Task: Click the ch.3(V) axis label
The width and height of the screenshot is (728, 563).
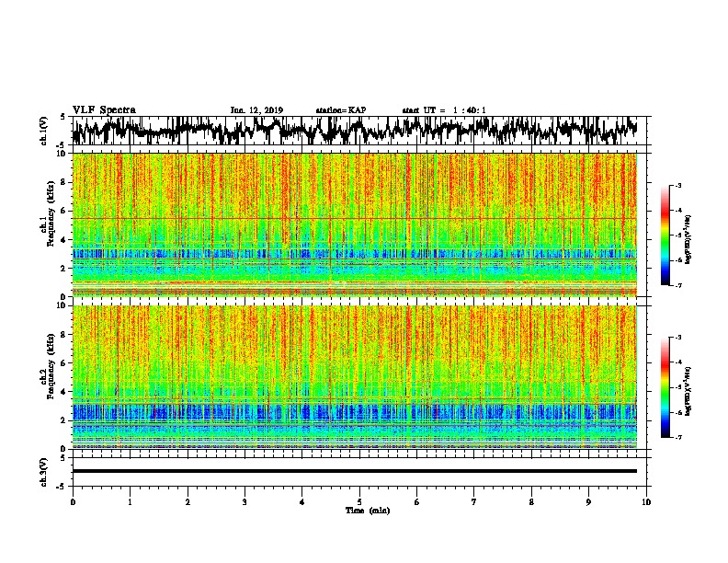Action: [44, 472]
